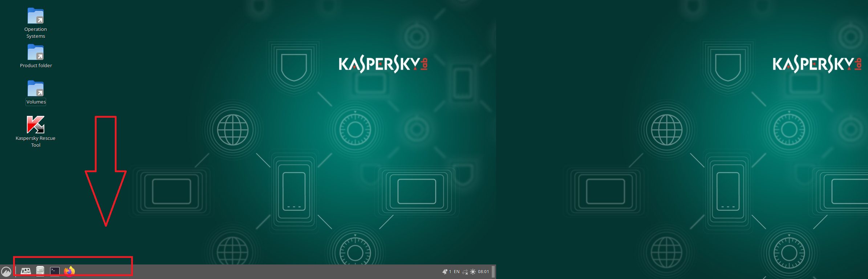This screenshot has height=279, width=868.
Task: Launch Firefox browser from the taskbar
Action: pyautogui.click(x=69, y=271)
